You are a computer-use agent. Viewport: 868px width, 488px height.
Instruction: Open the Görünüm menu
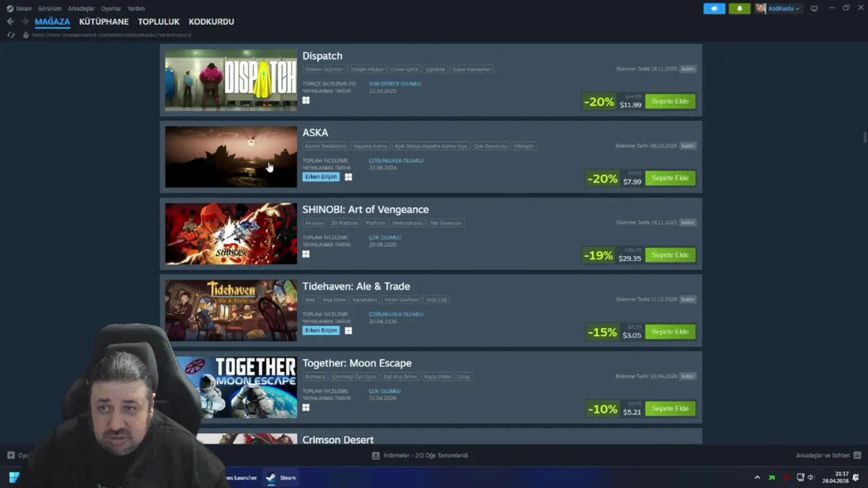(50, 9)
